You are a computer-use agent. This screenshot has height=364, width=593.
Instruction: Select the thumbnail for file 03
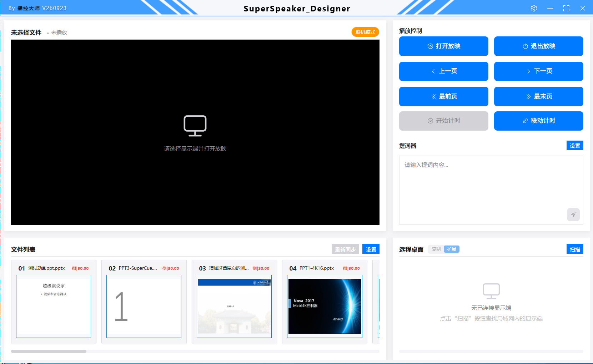(x=234, y=306)
